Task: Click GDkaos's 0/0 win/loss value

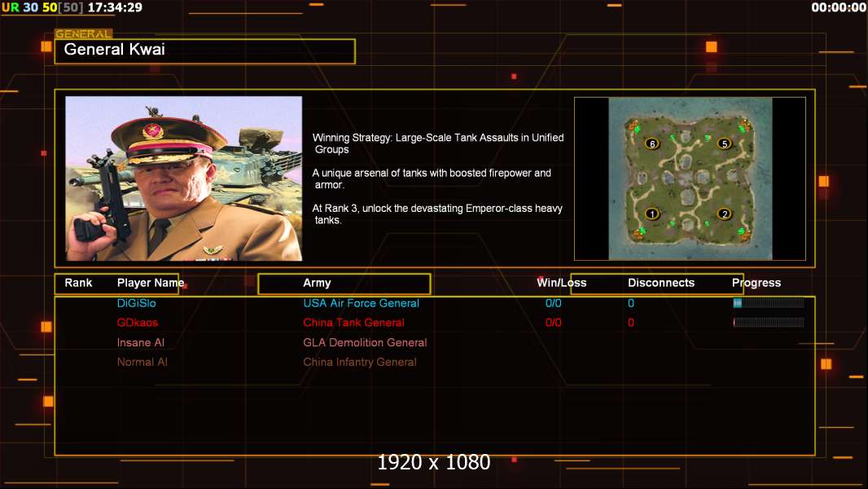Action: click(553, 322)
